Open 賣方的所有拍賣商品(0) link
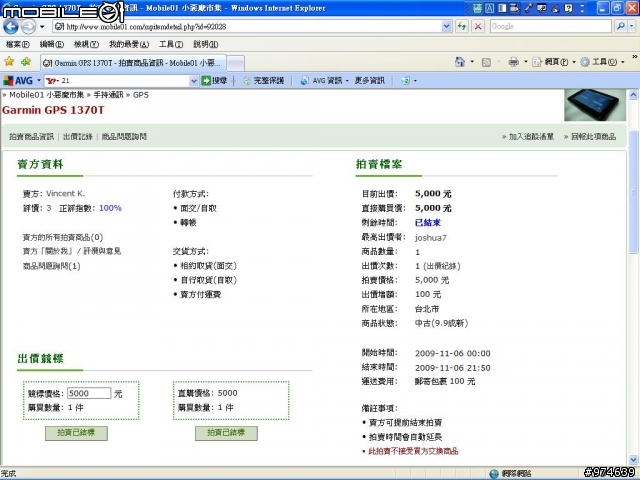 (x=63, y=237)
